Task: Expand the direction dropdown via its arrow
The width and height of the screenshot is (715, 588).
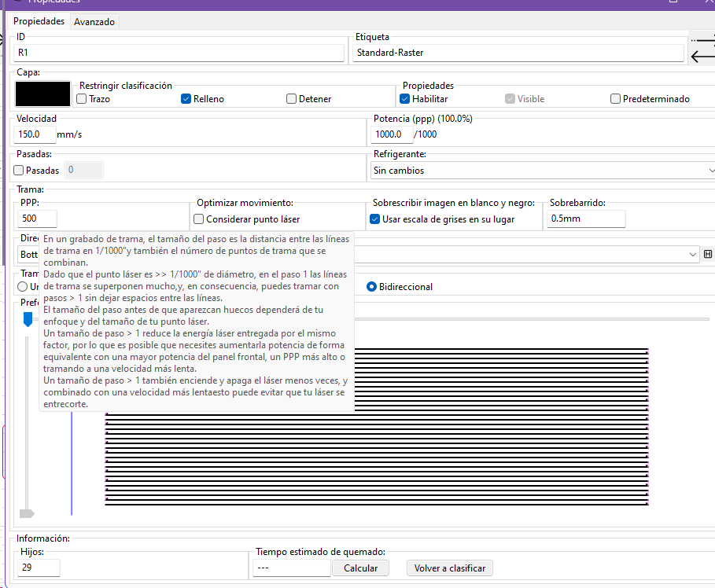Action: point(693,255)
